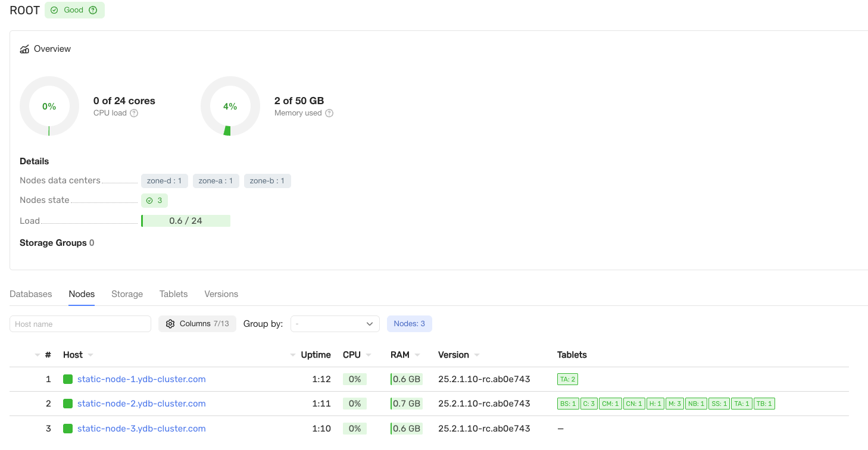Open the static-node-2.ydb-cluster.com link
This screenshot has height=450, width=868.
141,404
